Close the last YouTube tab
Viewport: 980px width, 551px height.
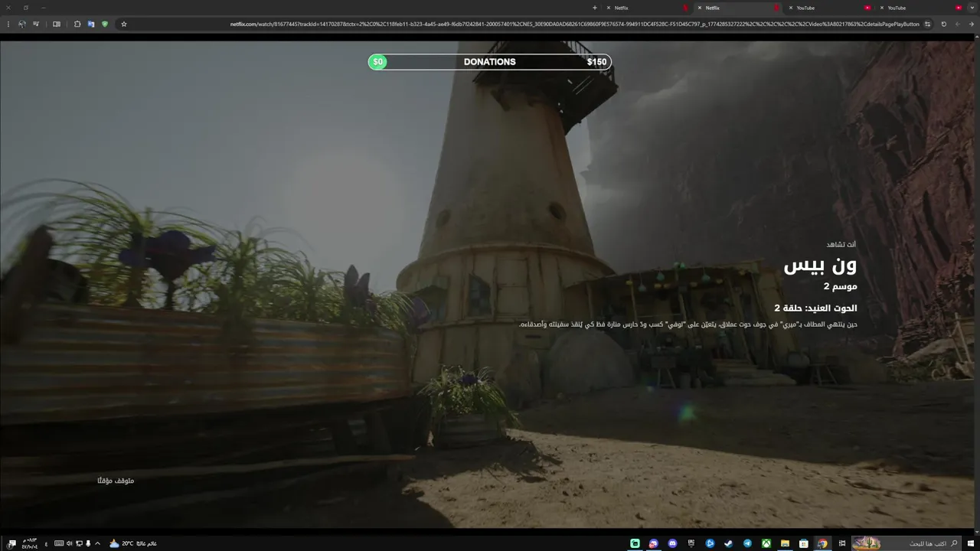[881, 8]
